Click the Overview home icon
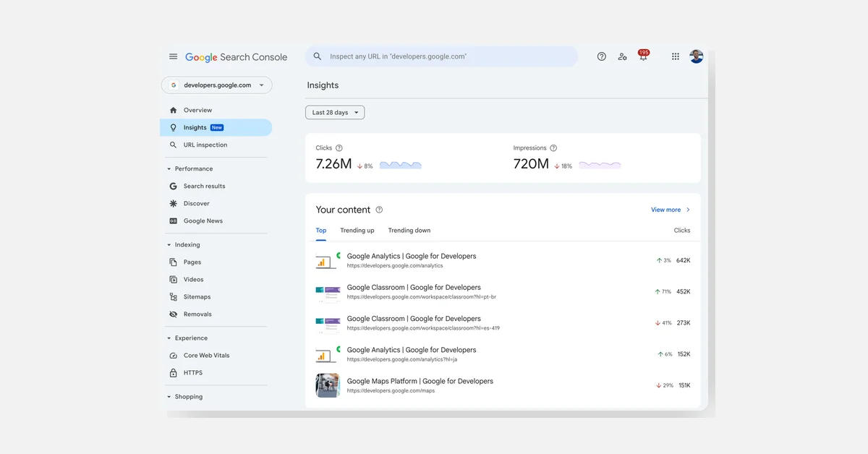 173,111
